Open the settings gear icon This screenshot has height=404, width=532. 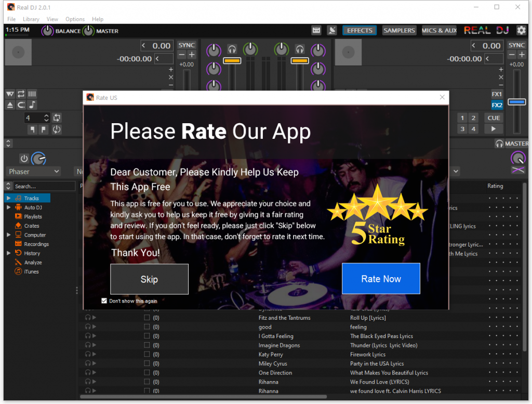[522, 31]
